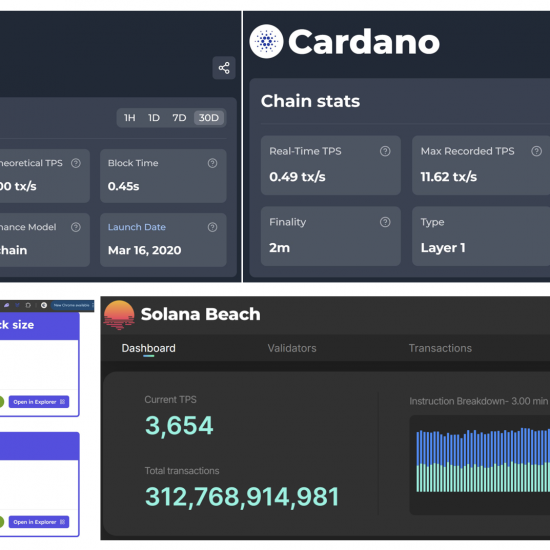The width and height of the screenshot is (550, 550).
Task: Click the round profile icon in Chrome toolbar
Action: click(44, 305)
